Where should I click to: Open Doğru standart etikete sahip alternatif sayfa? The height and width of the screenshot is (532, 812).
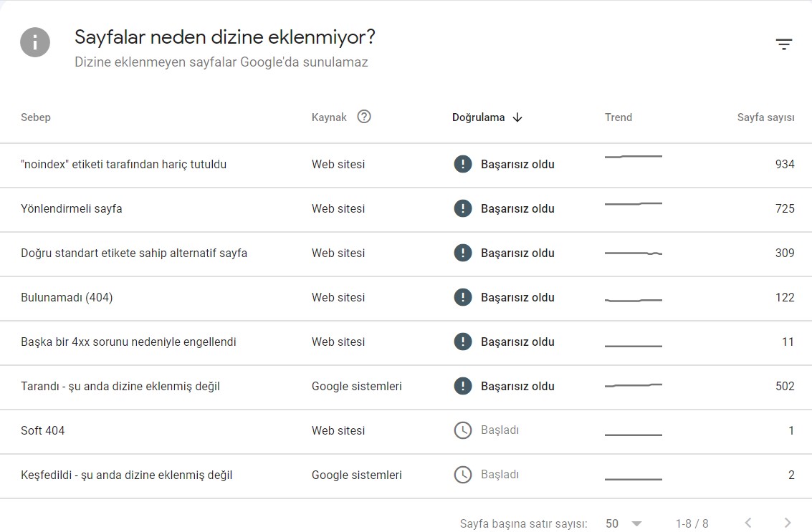[406, 253]
